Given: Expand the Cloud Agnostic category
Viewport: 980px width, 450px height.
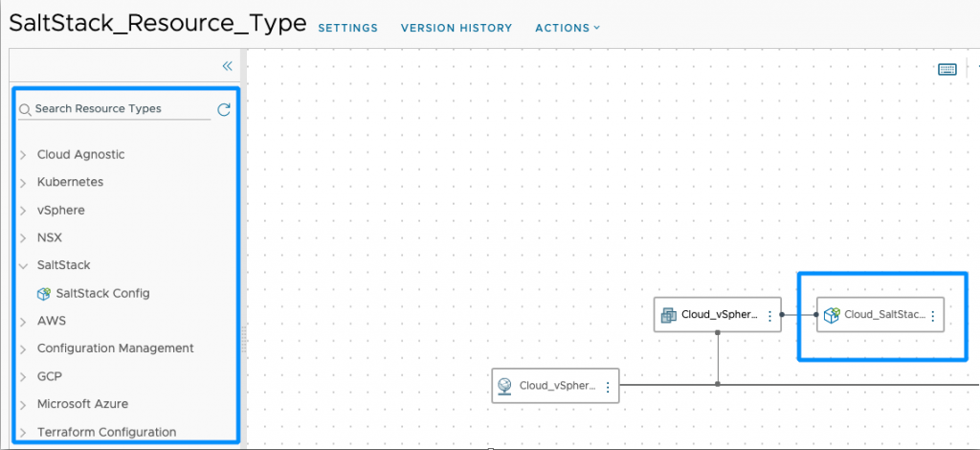Looking at the screenshot, I should coord(23,155).
